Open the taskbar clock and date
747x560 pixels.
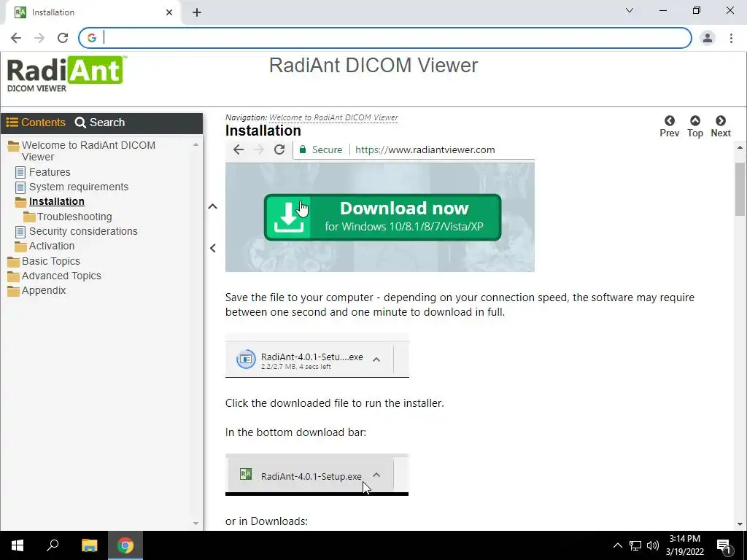pyautogui.click(x=684, y=545)
